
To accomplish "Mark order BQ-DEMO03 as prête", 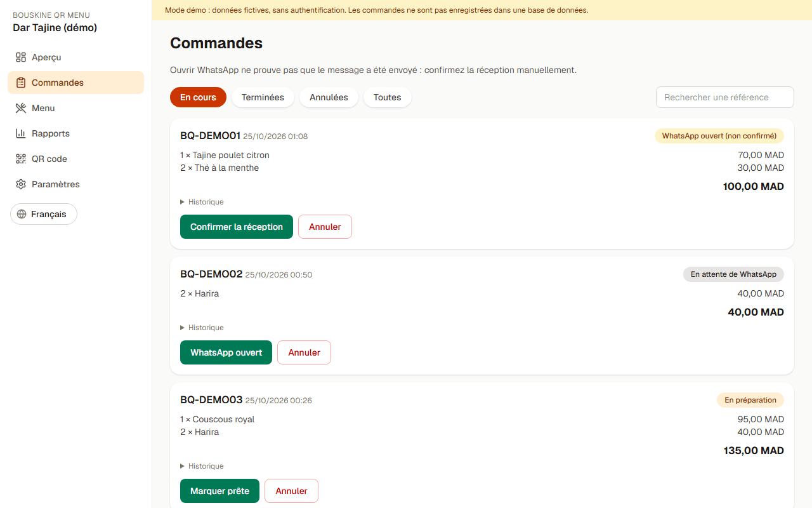I will click(x=219, y=491).
